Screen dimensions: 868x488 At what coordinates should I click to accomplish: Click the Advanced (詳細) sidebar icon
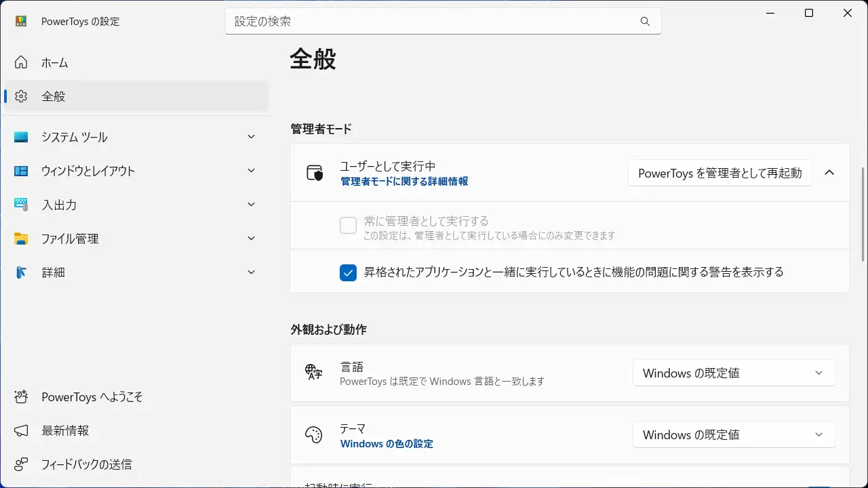(21, 272)
